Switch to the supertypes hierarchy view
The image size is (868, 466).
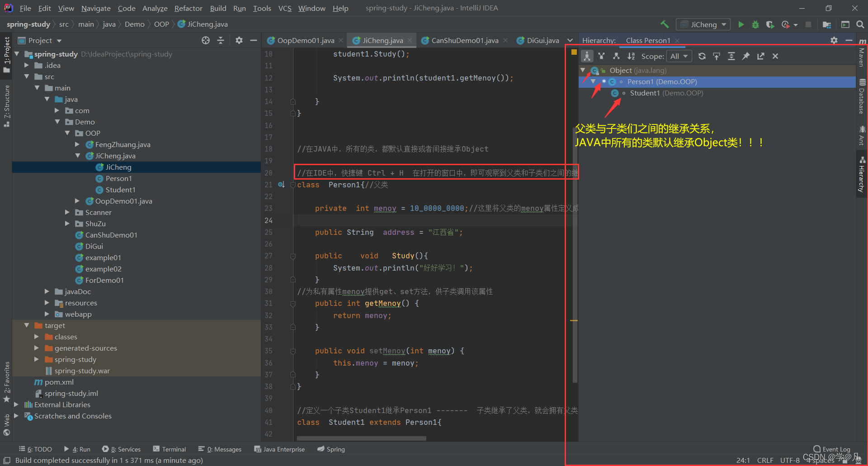[601, 56]
